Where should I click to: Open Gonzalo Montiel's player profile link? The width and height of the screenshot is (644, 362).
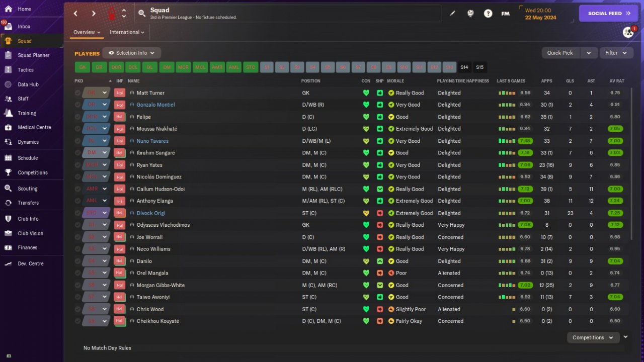click(x=155, y=105)
